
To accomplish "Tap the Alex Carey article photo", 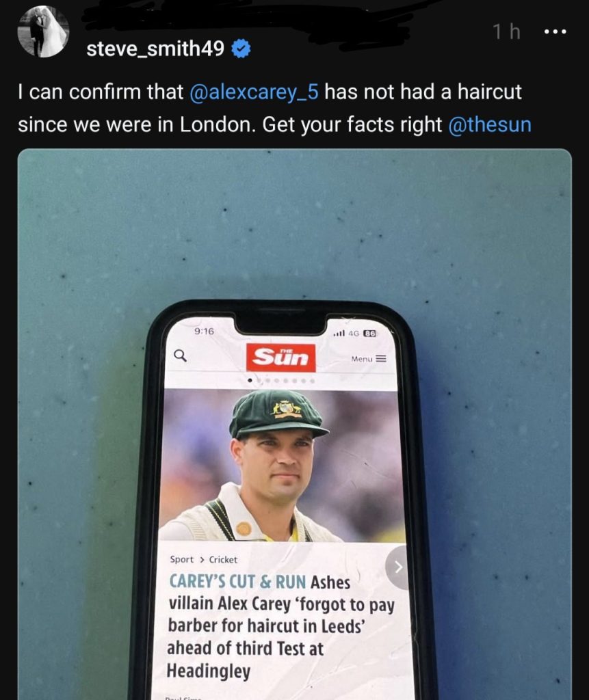I will point(282,465).
